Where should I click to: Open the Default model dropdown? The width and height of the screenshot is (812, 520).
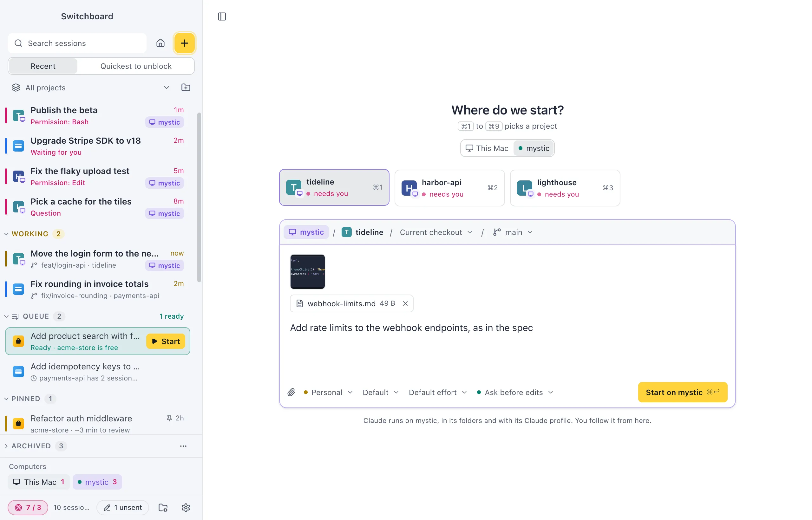point(381,392)
